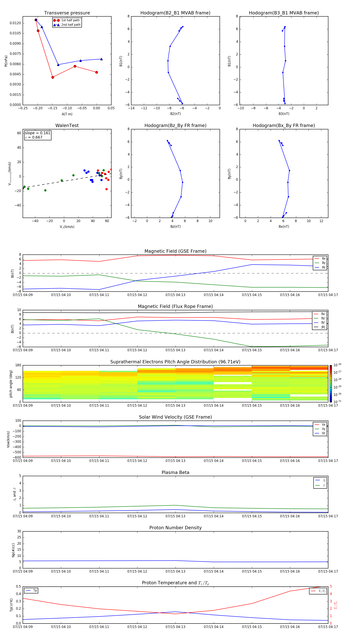Click the 'slope = 0.161' annotation
This screenshot has height=644, width=351.
coord(37,133)
